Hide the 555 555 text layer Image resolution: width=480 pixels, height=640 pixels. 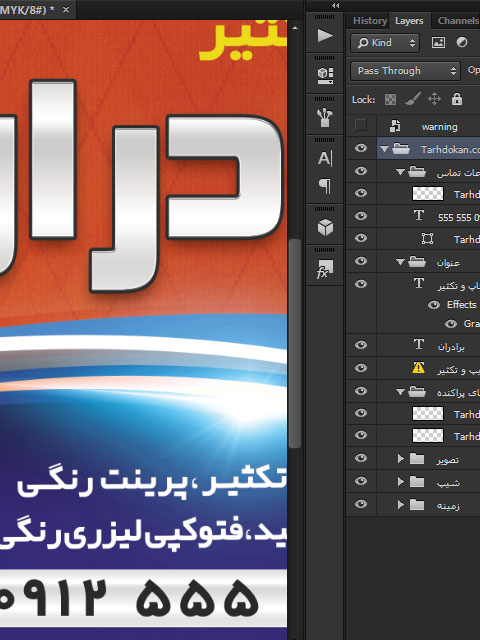coord(361,216)
